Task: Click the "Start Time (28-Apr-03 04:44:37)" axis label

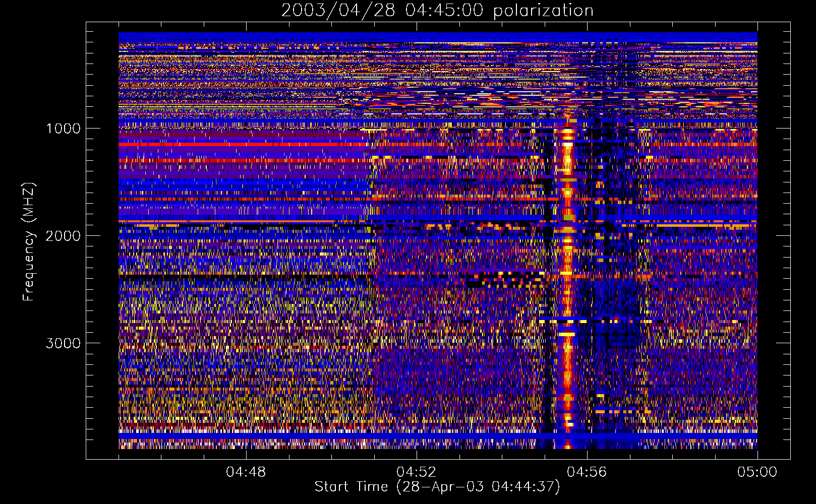Action: 437,487
